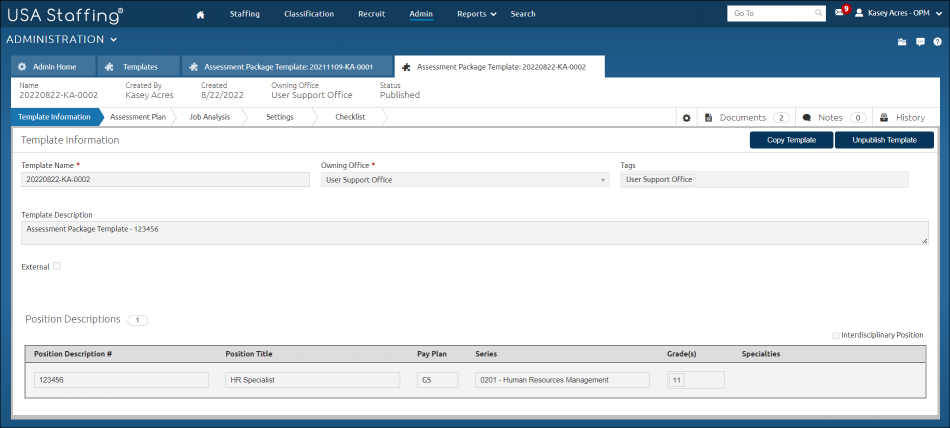Open the Classification menu
The width and height of the screenshot is (950, 428).
309,14
